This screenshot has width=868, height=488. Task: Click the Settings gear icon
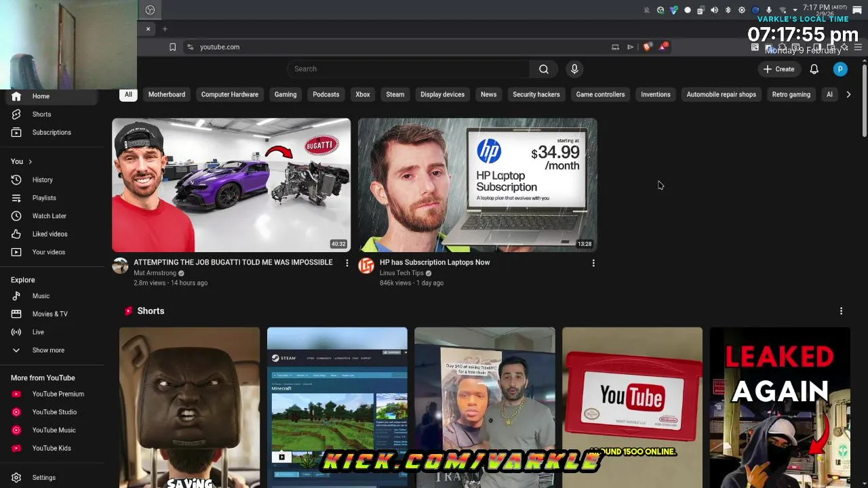[16, 477]
